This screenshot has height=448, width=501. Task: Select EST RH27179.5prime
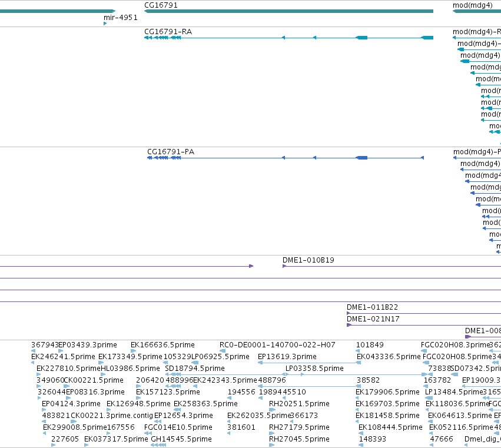(x=299, y=427)
